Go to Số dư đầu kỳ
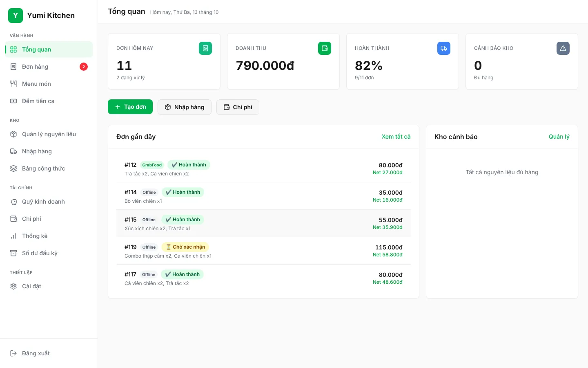 tap(49, 253)
